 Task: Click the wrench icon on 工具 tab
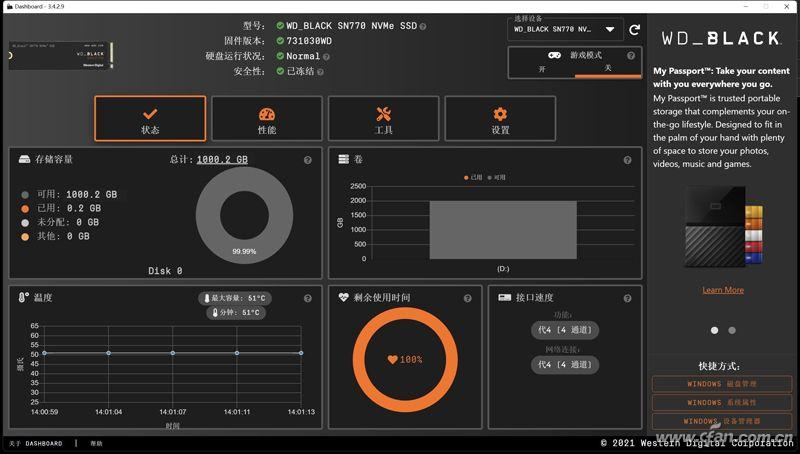click(x=383, y=114)
